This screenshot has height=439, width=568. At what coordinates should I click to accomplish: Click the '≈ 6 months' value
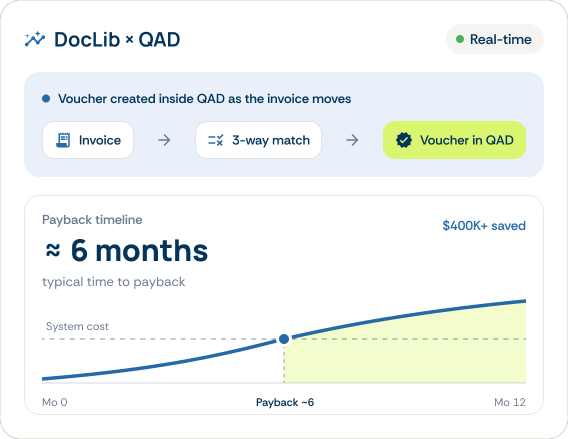pos(127,251)
